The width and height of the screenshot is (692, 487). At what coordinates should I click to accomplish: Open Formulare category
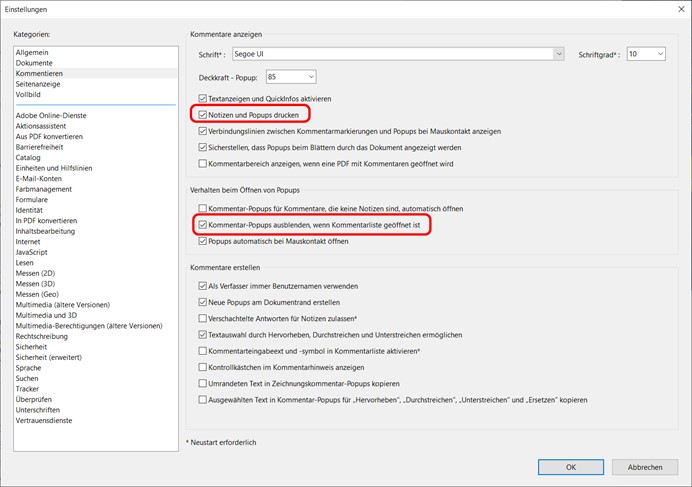[x=32, y=200]
